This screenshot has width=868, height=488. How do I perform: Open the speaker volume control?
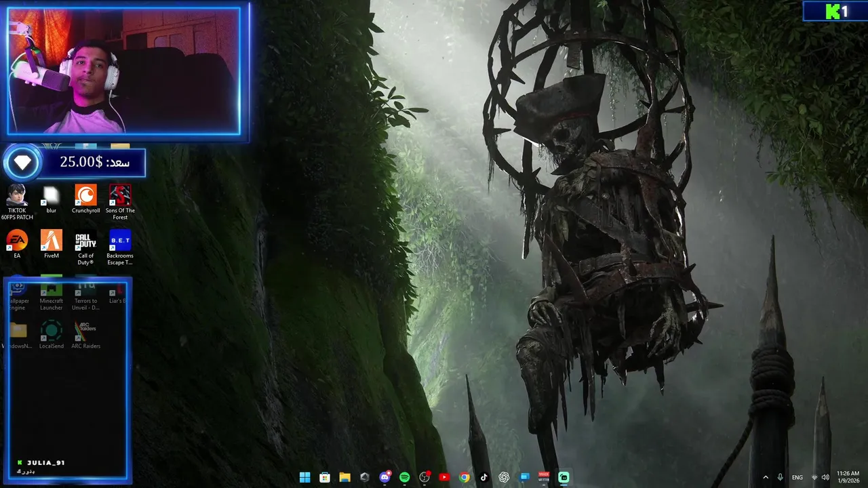825,477
